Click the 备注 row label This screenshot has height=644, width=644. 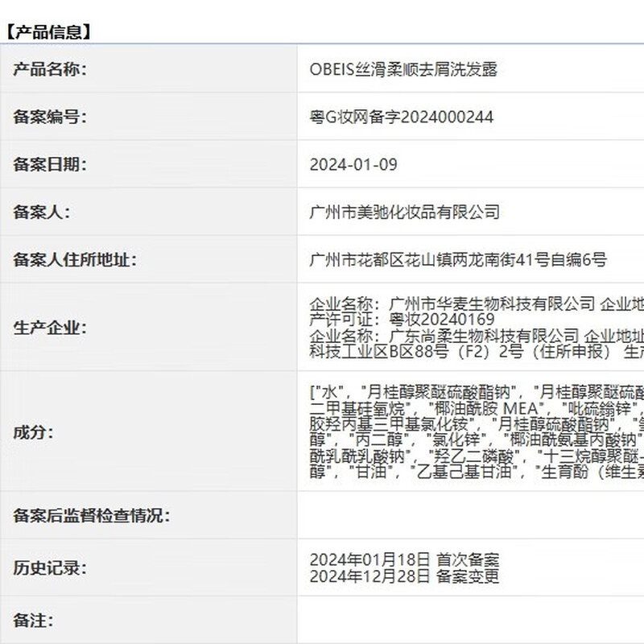click(x=33, y=621)
